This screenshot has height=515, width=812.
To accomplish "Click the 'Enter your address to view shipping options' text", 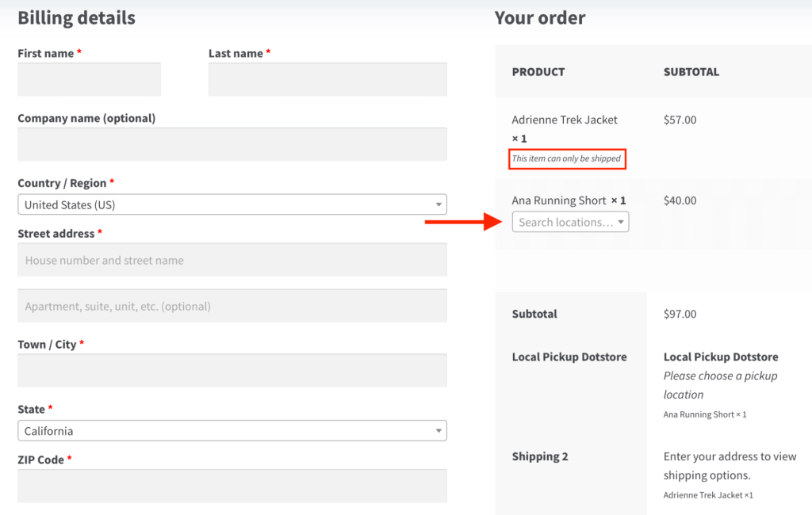I will click(730, 466).
